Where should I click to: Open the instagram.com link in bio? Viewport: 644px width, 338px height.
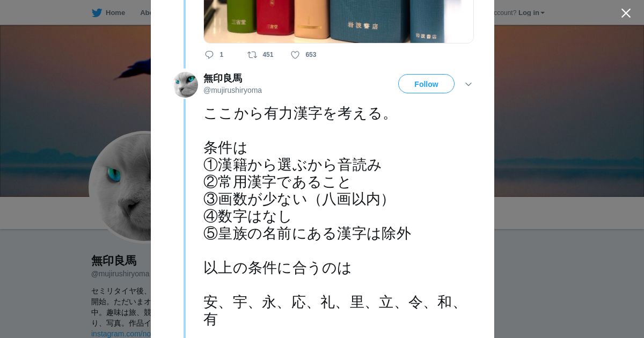pyautogui.click(x=121, y=334)
